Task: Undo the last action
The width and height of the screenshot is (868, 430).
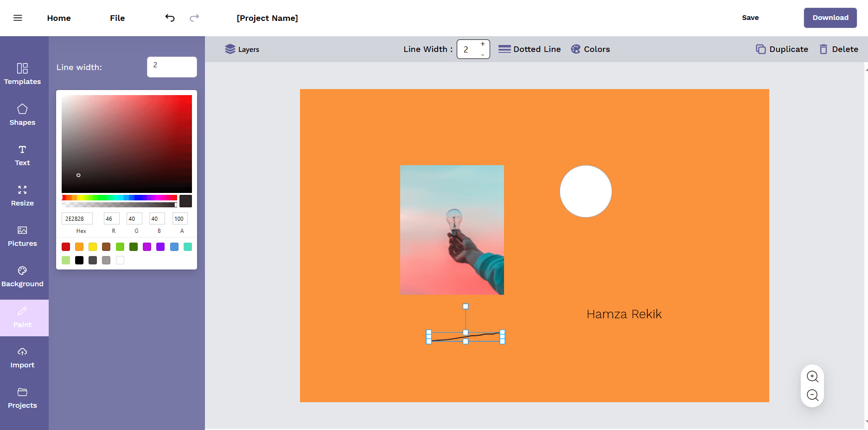Action: pyautogui.click(x=170, y=18)
